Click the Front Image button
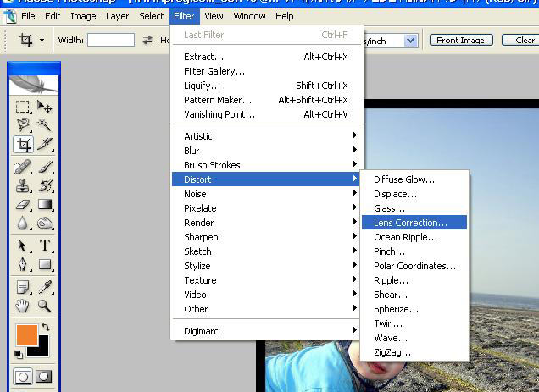Screen dimensions: 539x392 [461, 40]
